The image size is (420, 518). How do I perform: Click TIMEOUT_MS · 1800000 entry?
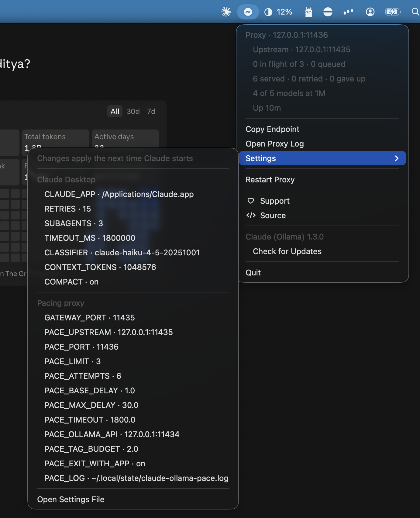coord(133,238)
